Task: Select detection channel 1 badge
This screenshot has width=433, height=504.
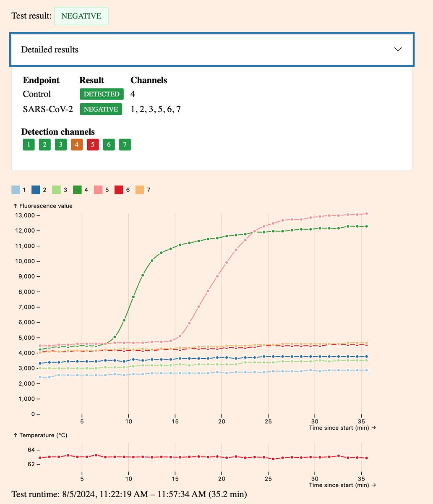Action: tap(29, 145)
